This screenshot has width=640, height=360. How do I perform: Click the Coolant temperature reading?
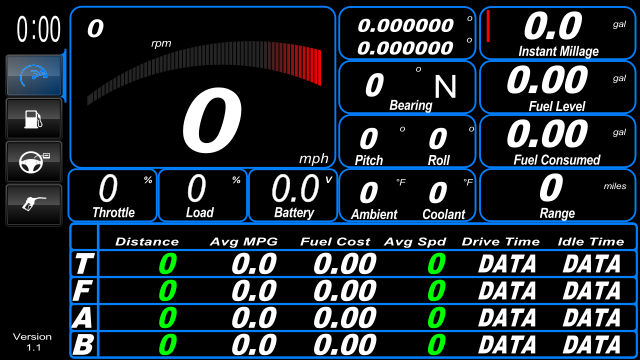coord(438,193)
